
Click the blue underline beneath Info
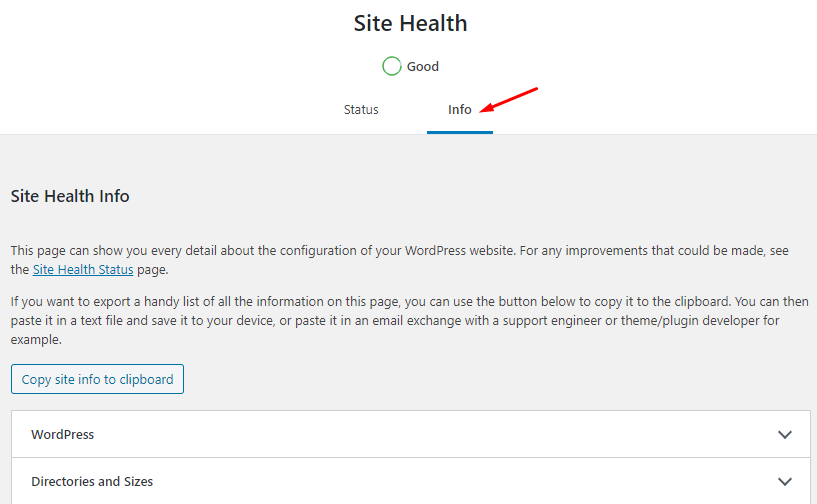pos(460,132)
